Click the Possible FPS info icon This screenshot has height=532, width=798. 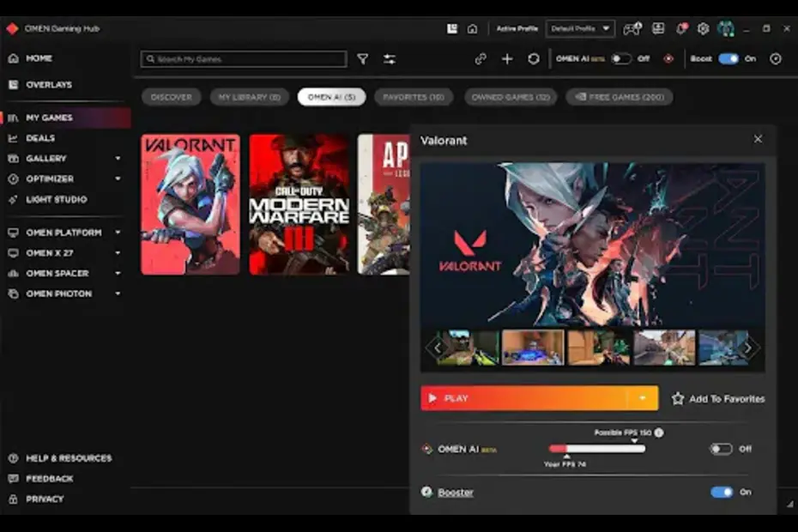click(x=659, y=432)
